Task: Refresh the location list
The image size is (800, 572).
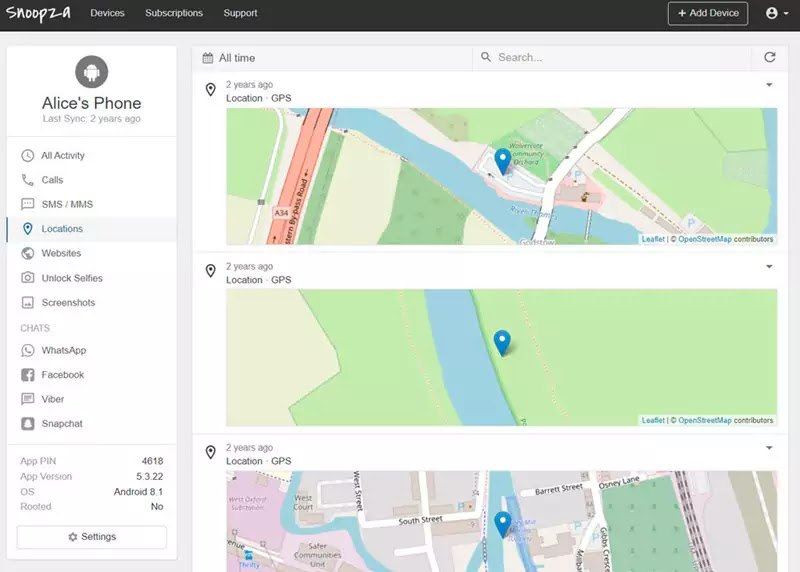Action: coord(769,57)
